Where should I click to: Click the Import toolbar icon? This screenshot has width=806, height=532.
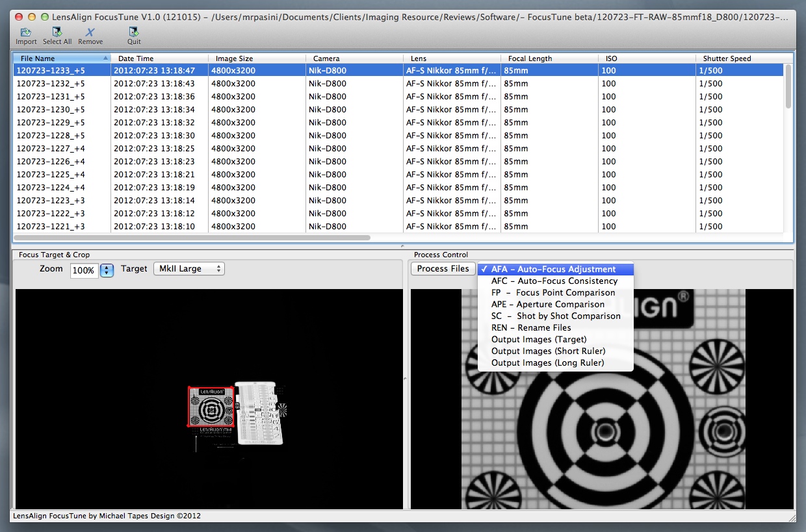pos(26,32)
